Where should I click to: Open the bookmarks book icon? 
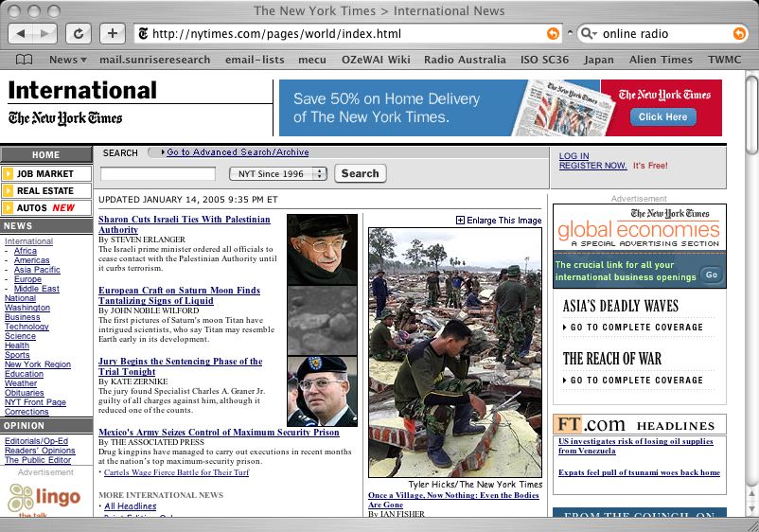tap(25, 60)
